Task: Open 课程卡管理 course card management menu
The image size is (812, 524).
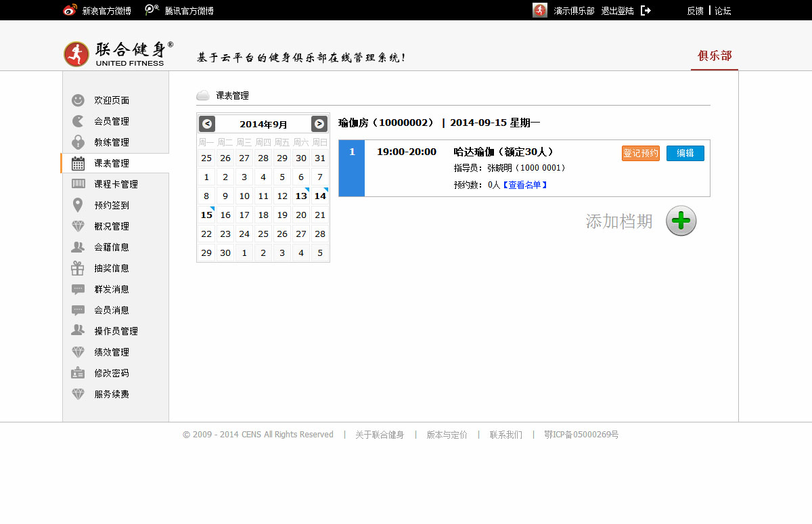Action: (x=116, y=184)
